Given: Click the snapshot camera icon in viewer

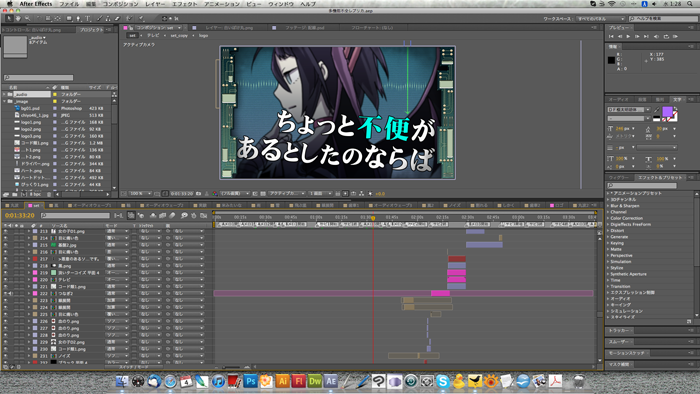Looking at the screenshot, I should point(199,194).
